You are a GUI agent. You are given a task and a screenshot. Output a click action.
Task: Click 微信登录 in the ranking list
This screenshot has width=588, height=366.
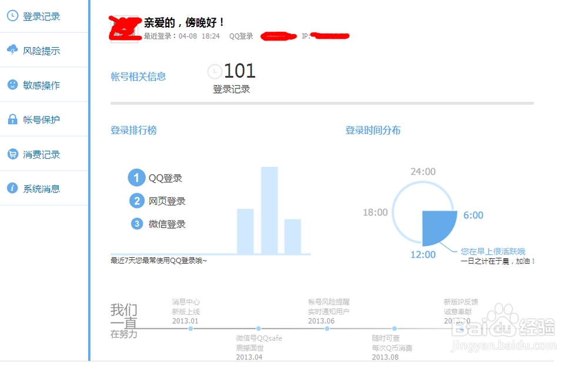click(167, 224)
